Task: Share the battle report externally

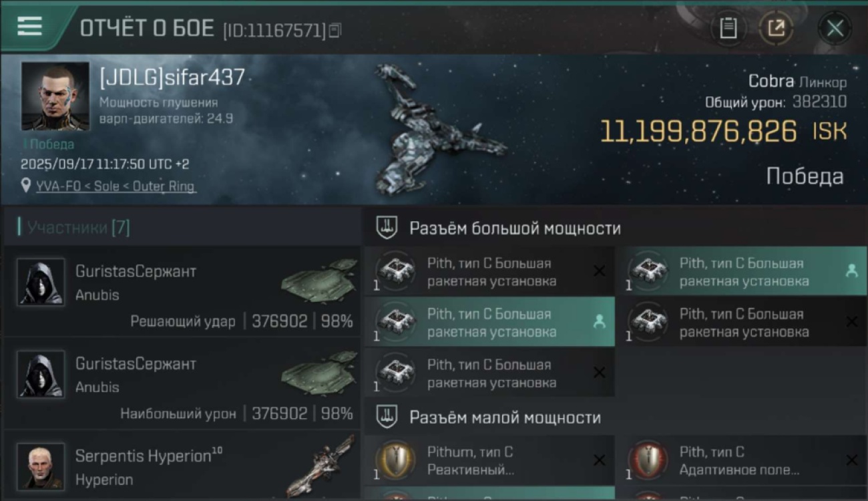Action: coord(776,28)
